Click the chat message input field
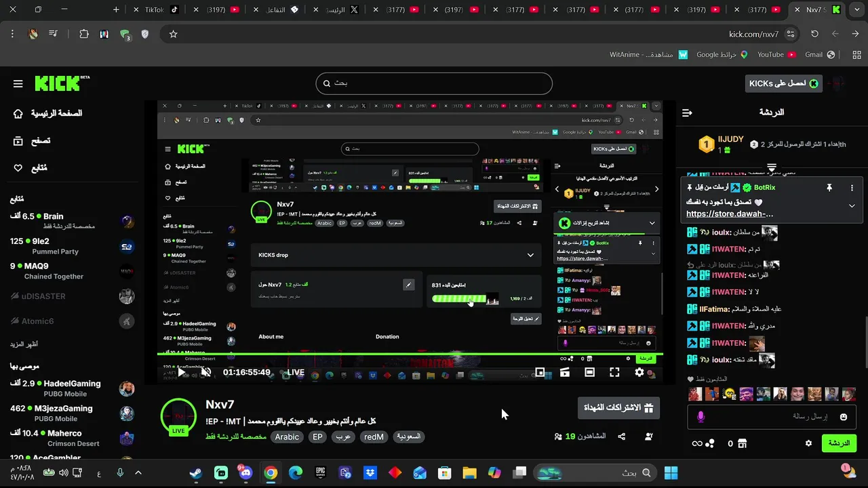The height and width of the screenshot is (488, 868). [772, 417]
